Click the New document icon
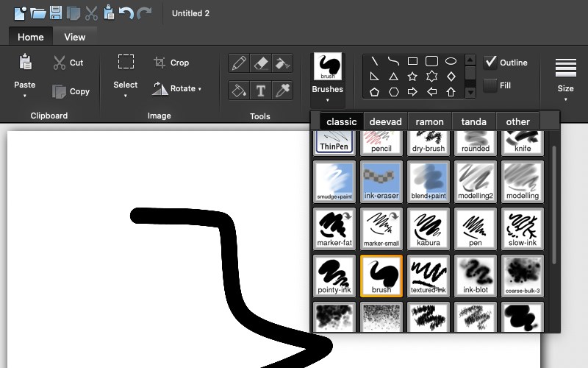Screen dimensions: 588x368 pyautogui.click(x=20, y=13)
